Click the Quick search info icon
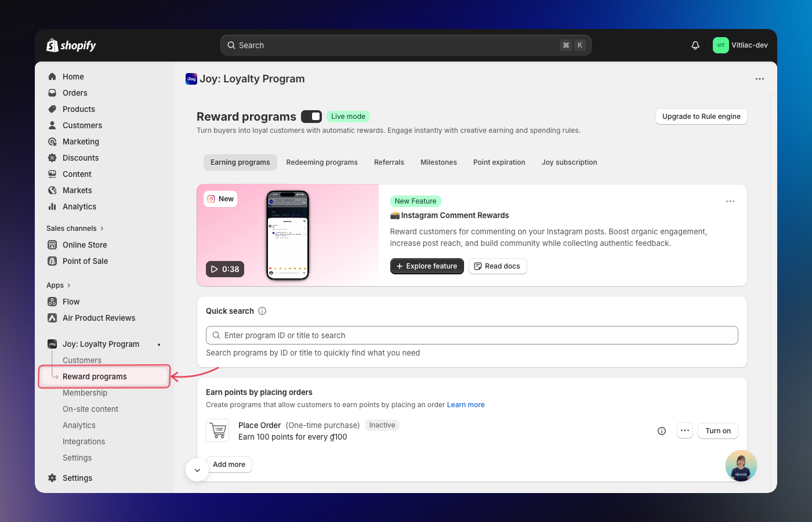Viewport: 812px width, 522px height. (x=262, y=311)
